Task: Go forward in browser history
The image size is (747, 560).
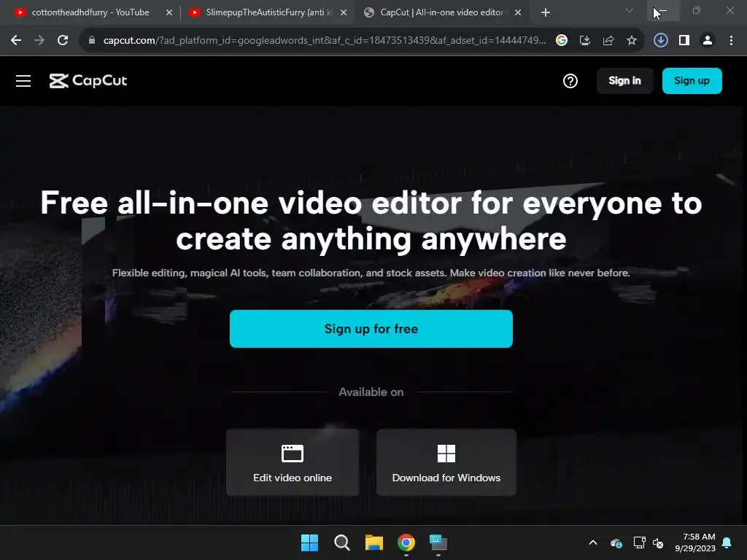Action: pyautogui.click(x=39, y=41)
